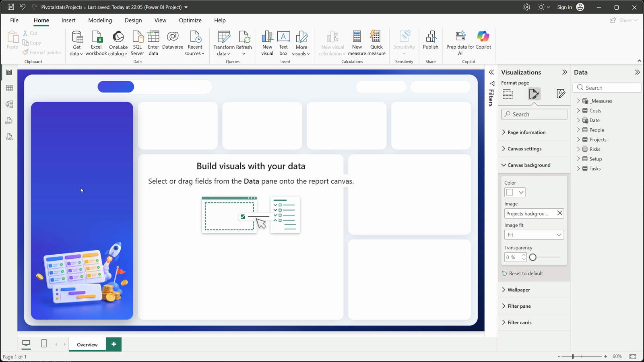Viewport: 644px width, 362px height.
Task: Open OneLake catalog
Action: [118, 43]
